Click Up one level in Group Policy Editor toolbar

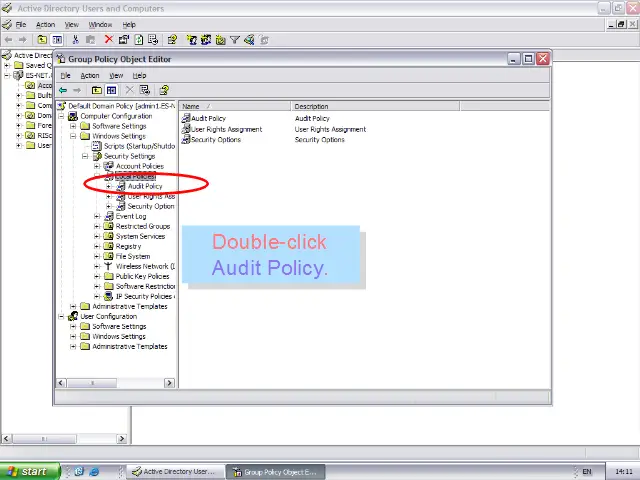pos(97,90)
